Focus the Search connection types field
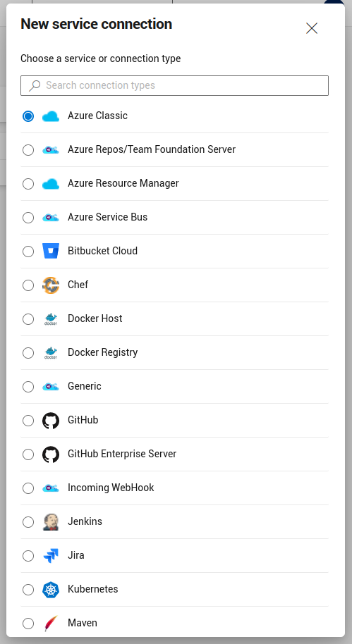Viewport: 352px width, 644px height. click(x=174, y=85)
